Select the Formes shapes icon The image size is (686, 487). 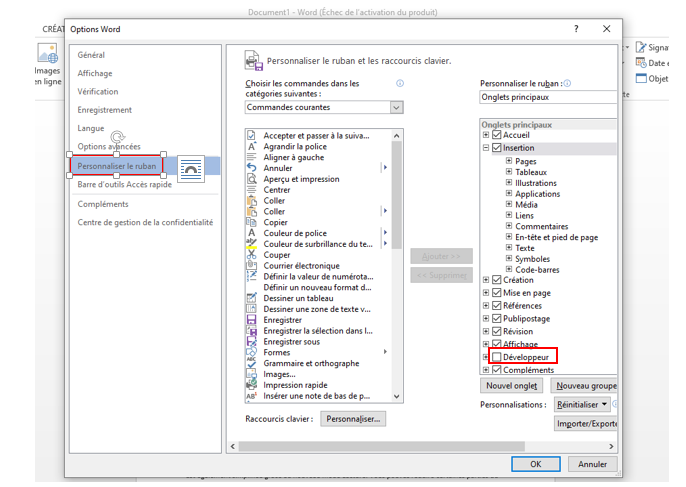[252, 352]
